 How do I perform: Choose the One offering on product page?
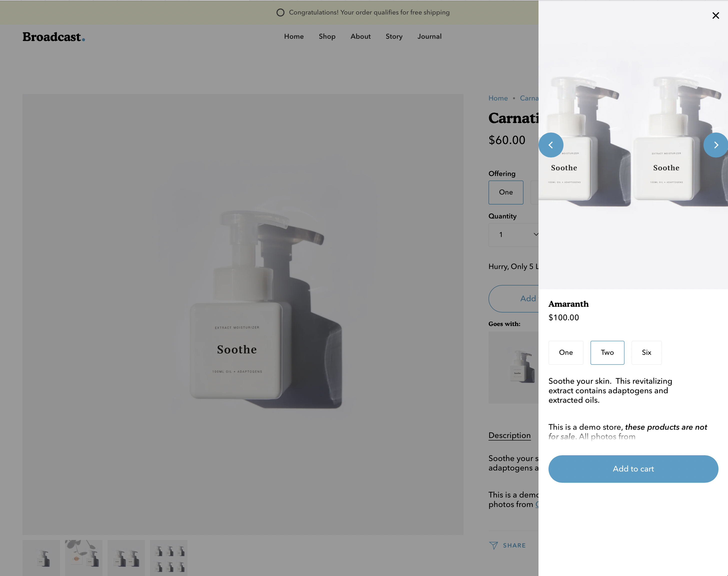[x=506, y=192]
